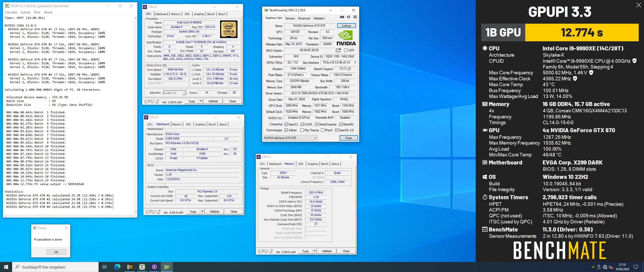Click the taskbar search magnifier icon
Screen dimensions: 644x272
[17, 267]
